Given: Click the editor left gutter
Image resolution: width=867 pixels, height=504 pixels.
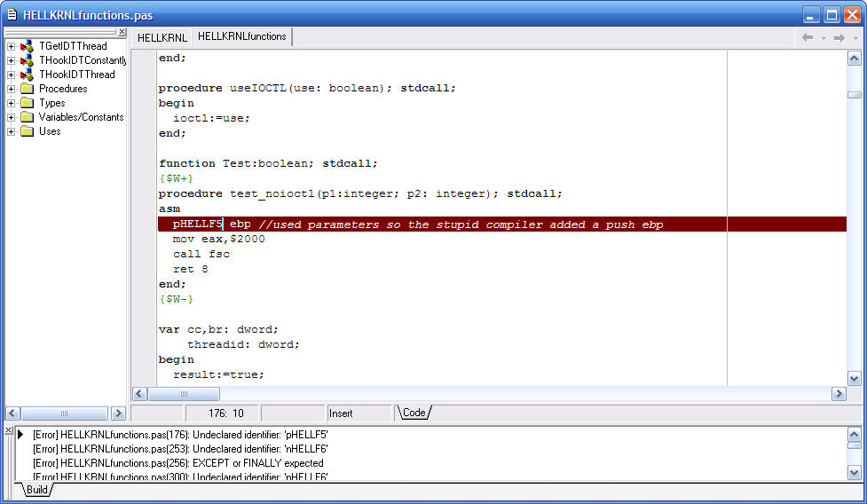Looking at the screenshot, I should click(145, 217).
